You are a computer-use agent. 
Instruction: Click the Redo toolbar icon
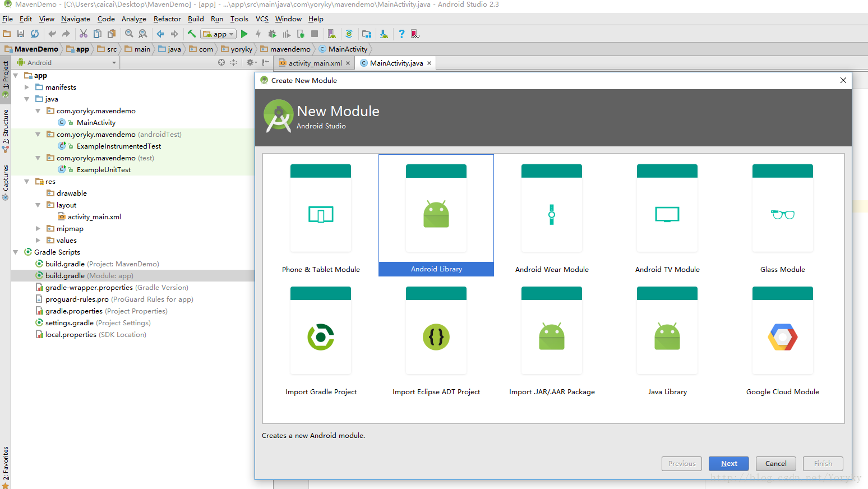click(x=66, y=34)
